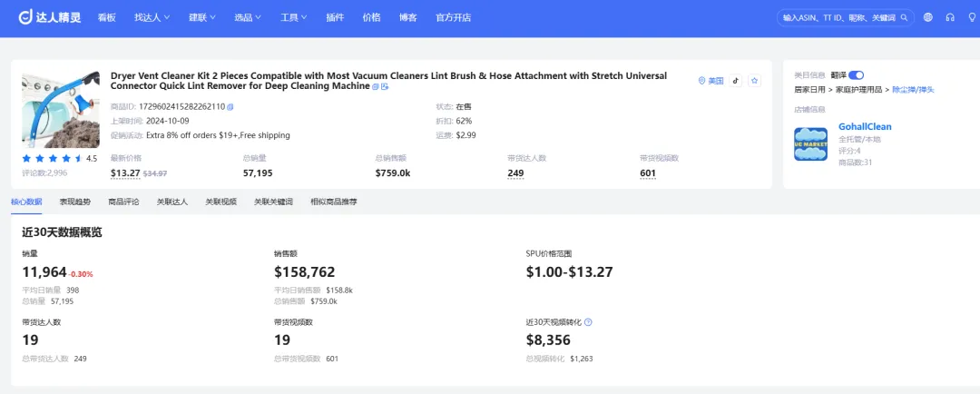980x394 pixels.
Task: Switch to the 表现趋势 tab
Action: pyautogui.click(x=75, y=202)
